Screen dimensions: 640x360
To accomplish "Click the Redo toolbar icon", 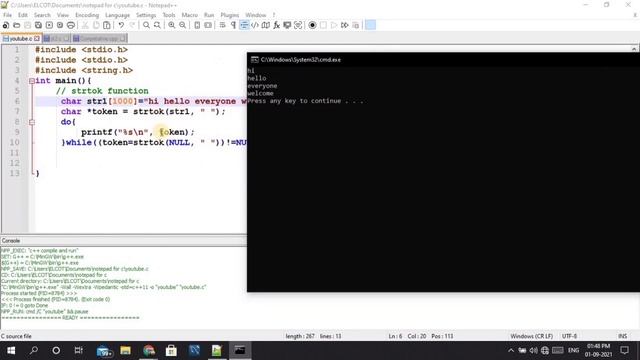I will click(x=132, y=25).
